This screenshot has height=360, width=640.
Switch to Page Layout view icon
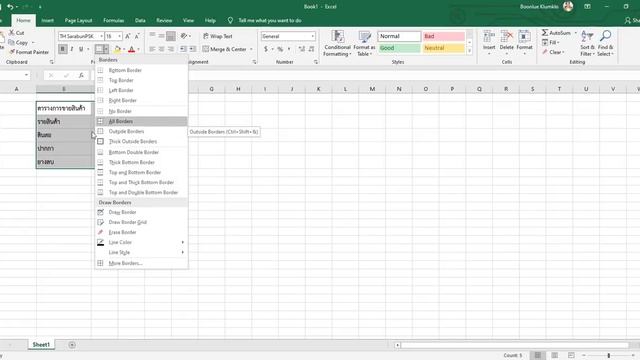[x=554, y=356]
